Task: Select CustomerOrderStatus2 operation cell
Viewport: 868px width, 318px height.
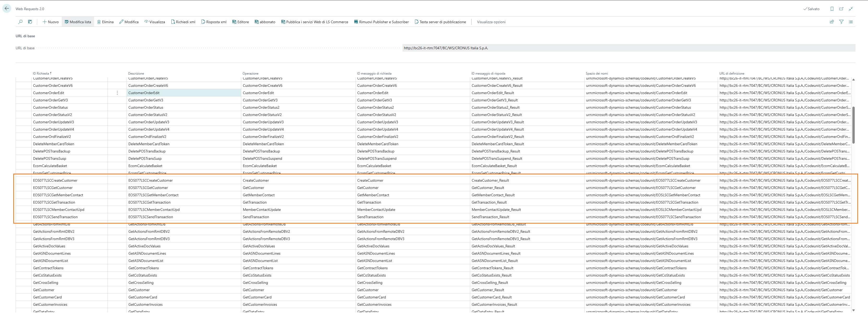Action: pos(298,108)
